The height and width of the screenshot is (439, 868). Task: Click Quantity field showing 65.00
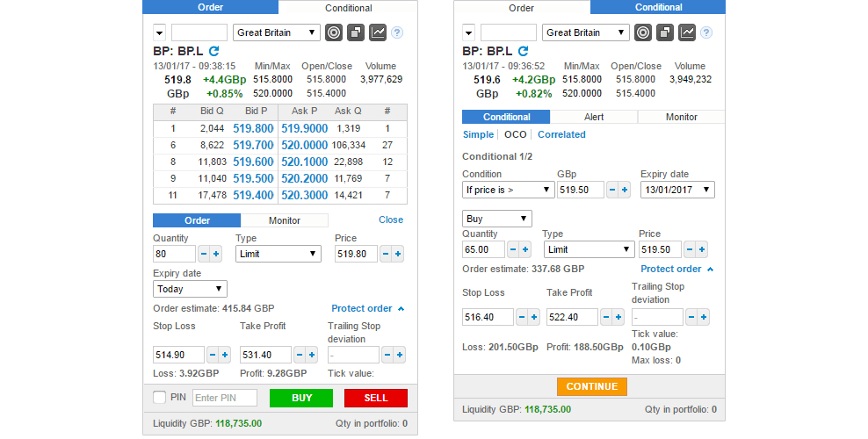tap(484, 249)
